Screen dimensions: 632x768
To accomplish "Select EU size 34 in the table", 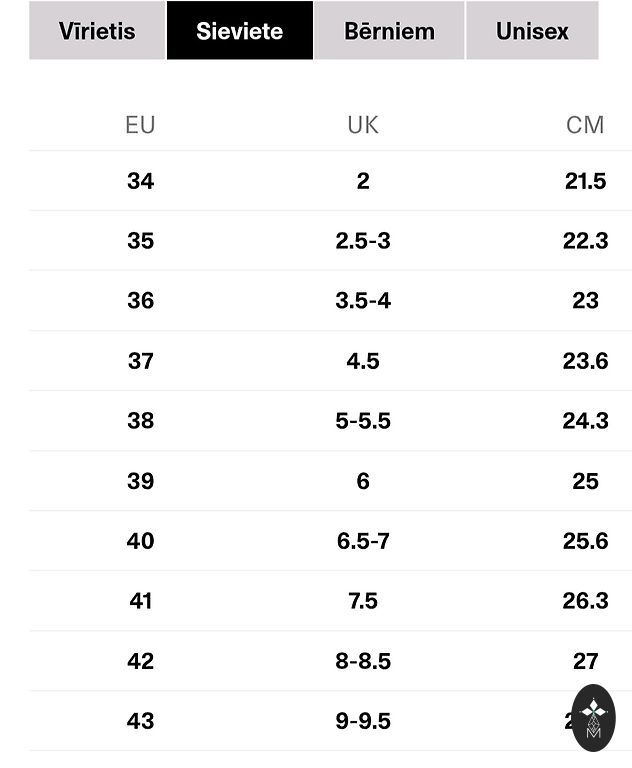I will (140, 181).
